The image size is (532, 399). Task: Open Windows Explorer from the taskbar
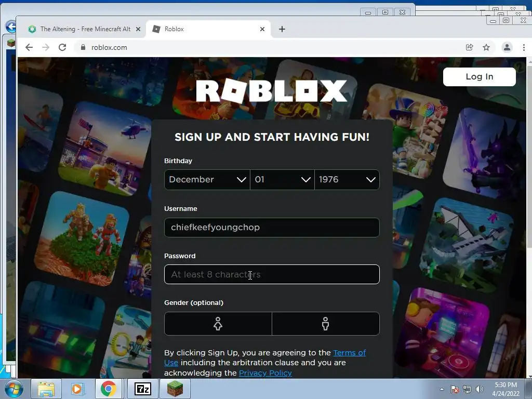pyautogui.click(x=46, y=389)
